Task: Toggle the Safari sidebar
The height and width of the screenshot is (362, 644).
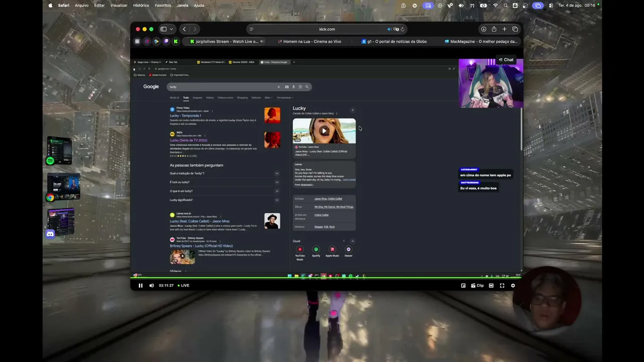Action: point(163,29)
